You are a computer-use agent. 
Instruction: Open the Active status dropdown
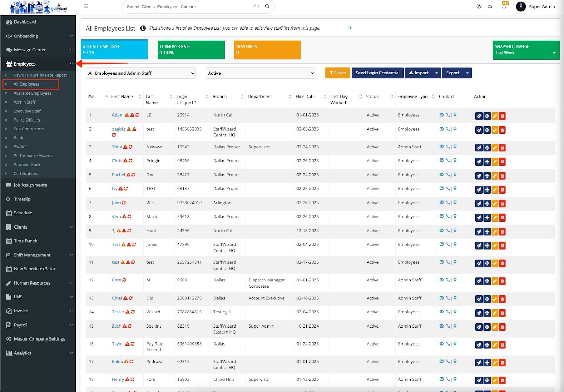pyautogui.click(x=260, y=73)
